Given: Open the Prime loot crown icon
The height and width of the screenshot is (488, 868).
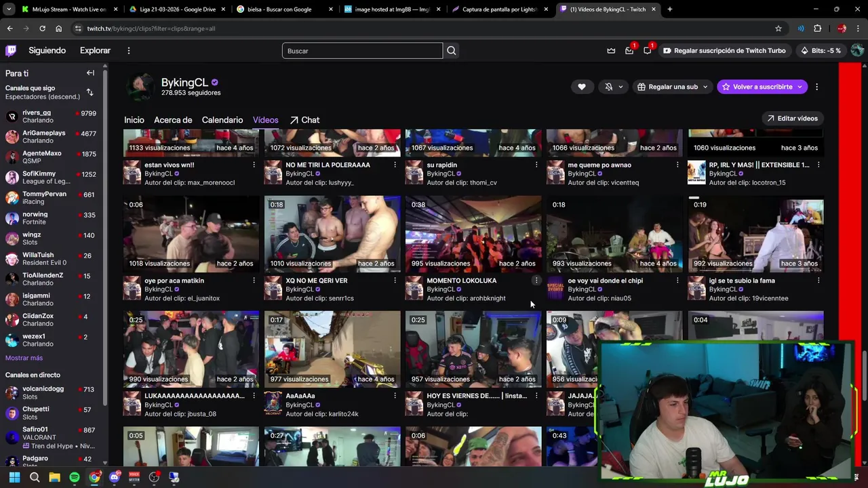Looking at the screenshot, I should (611, 50).
